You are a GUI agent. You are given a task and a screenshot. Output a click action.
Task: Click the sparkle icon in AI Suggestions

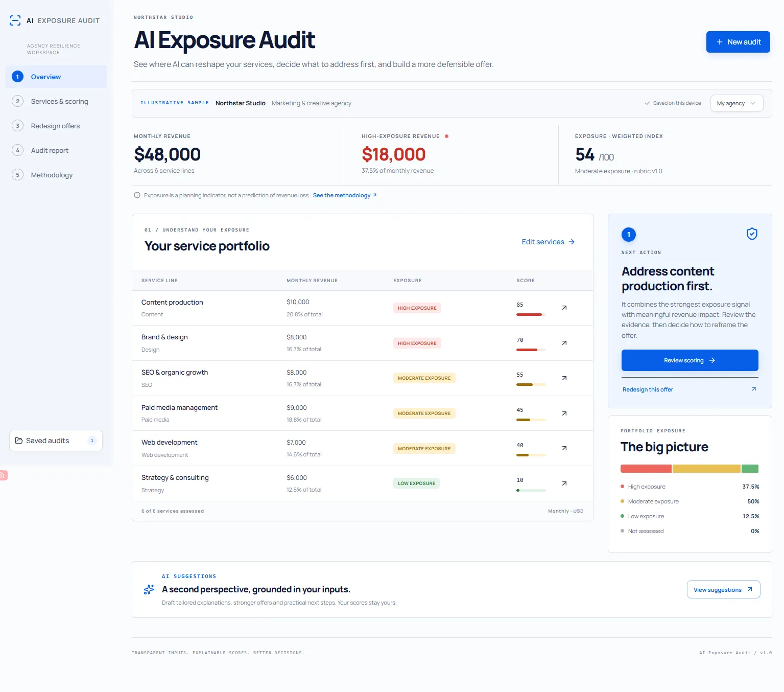click(x=149, y=590)
